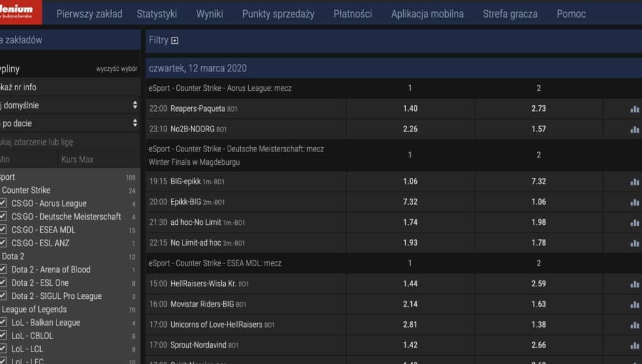The height and width of the screenshot is (364, 642).
Task: Open Płatności menu item
Action: coord(352,14)
